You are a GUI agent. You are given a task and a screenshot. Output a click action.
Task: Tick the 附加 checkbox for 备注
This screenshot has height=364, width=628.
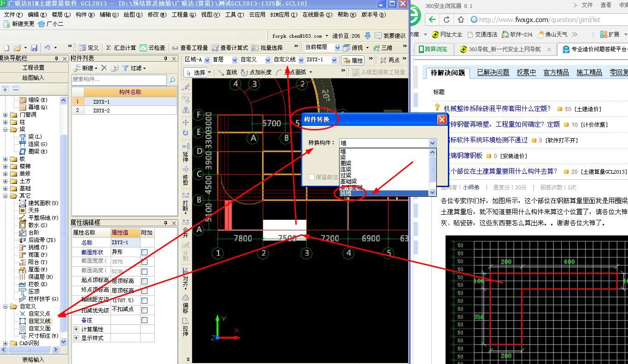pyautogui.click(x=144, y=320)
